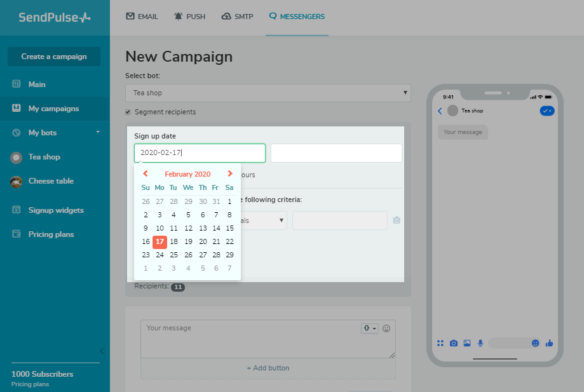The width and height of the screenshot is (584, 392).
Task: Switch to the PUSH tab
Action: [x=189, y=17]
